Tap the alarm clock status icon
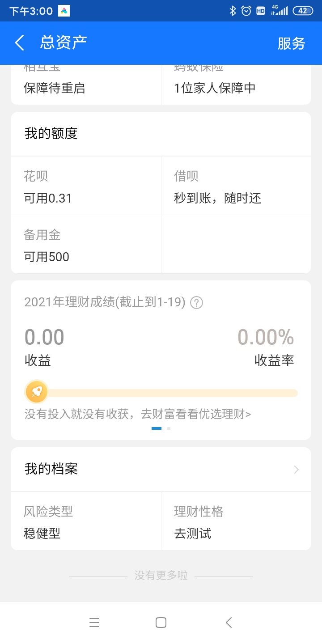This screenshot has height=644, width=322. pos(246,11)
